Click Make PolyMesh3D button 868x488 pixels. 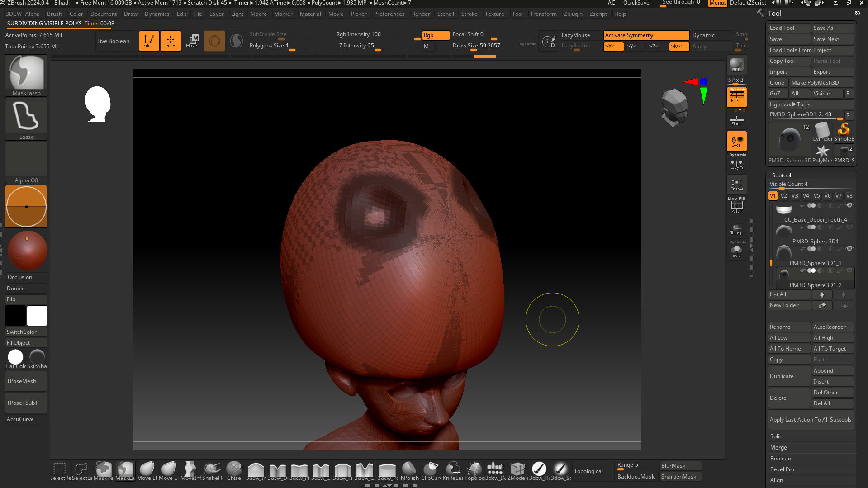[x=821, y=83]
